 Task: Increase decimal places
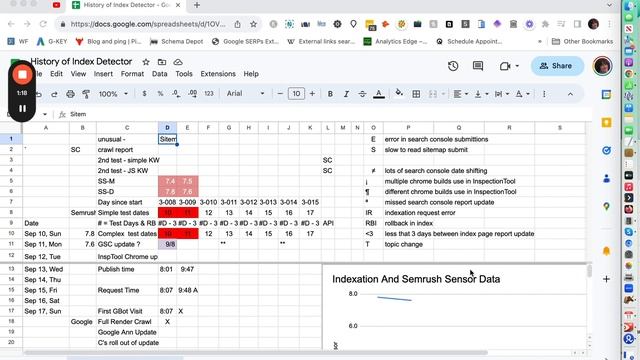192,94
